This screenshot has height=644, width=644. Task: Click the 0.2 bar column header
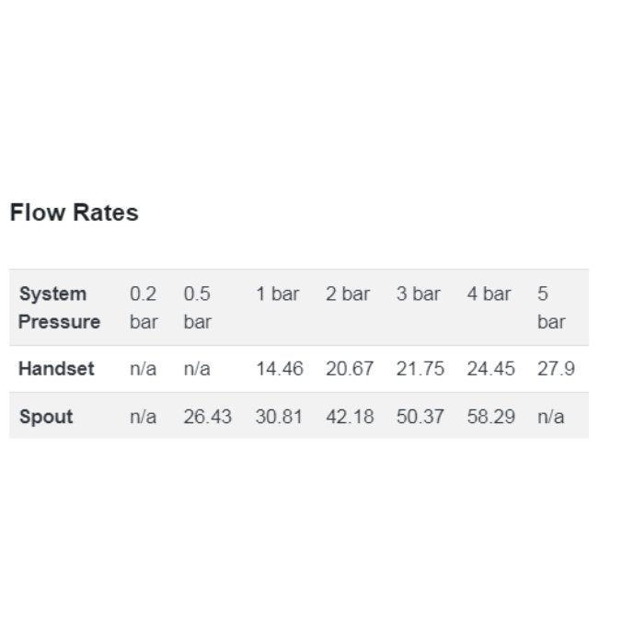144,307
